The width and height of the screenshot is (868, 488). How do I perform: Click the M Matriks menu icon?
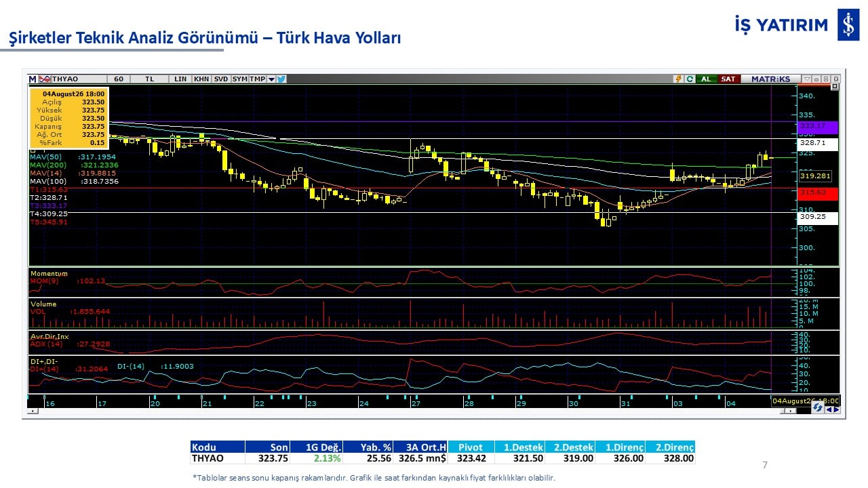pos(33,79)
